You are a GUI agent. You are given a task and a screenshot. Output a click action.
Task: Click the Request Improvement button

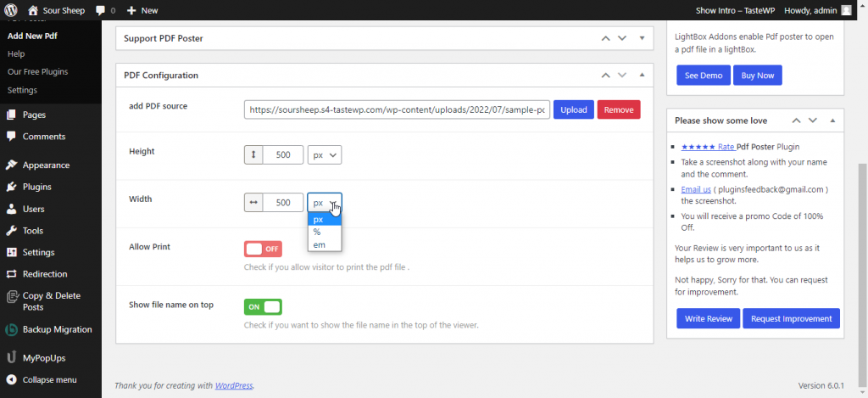[x=791, y=319]
